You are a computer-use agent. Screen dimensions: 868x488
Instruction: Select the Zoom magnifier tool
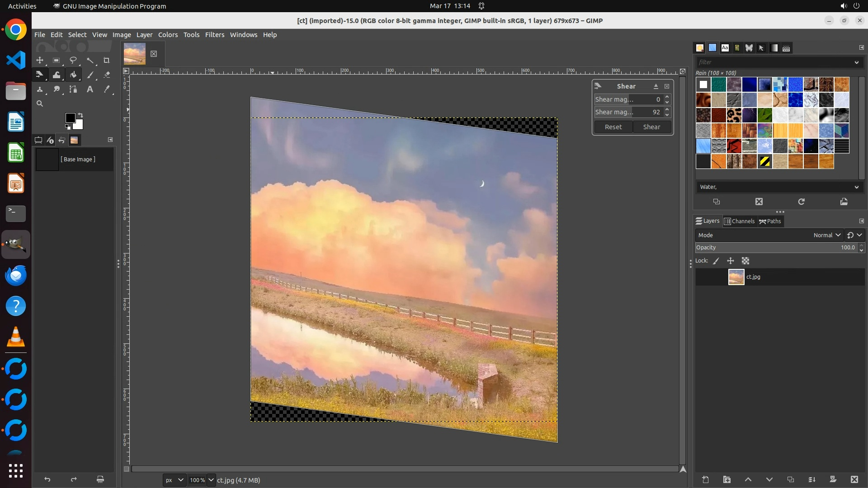click(40, 104)
